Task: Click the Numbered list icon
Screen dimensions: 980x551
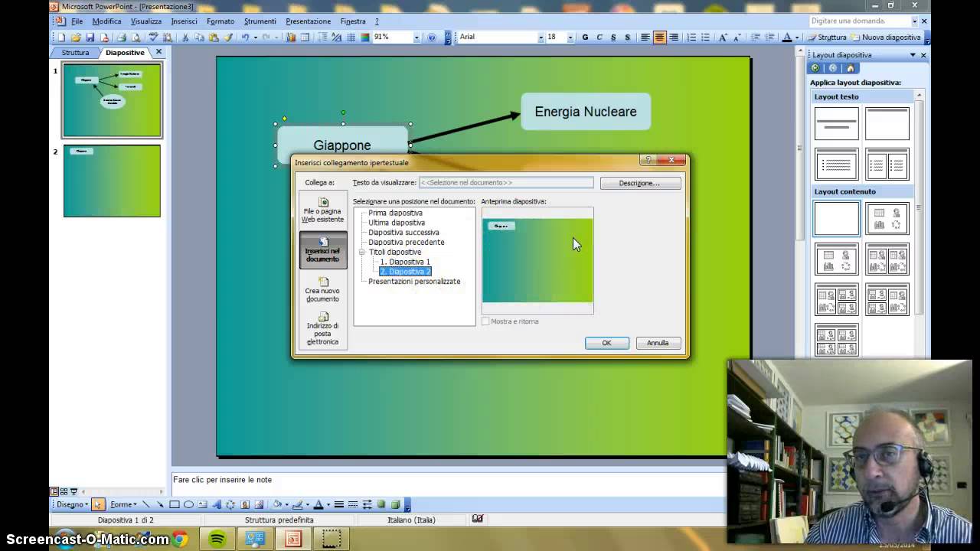Action: (691, 37)
